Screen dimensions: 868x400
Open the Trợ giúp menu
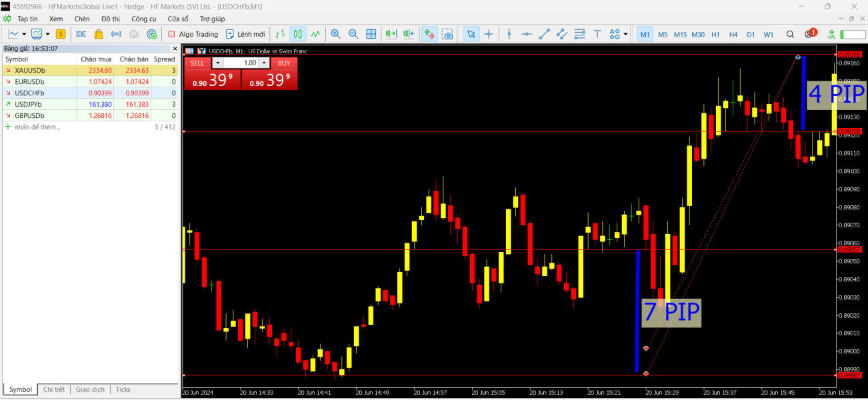212,19
